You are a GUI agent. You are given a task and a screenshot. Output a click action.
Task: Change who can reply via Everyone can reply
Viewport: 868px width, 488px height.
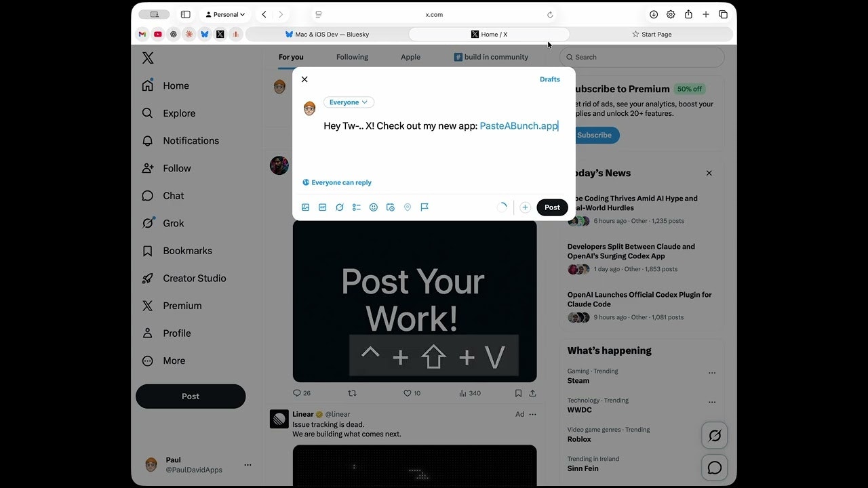coord(337,182)
